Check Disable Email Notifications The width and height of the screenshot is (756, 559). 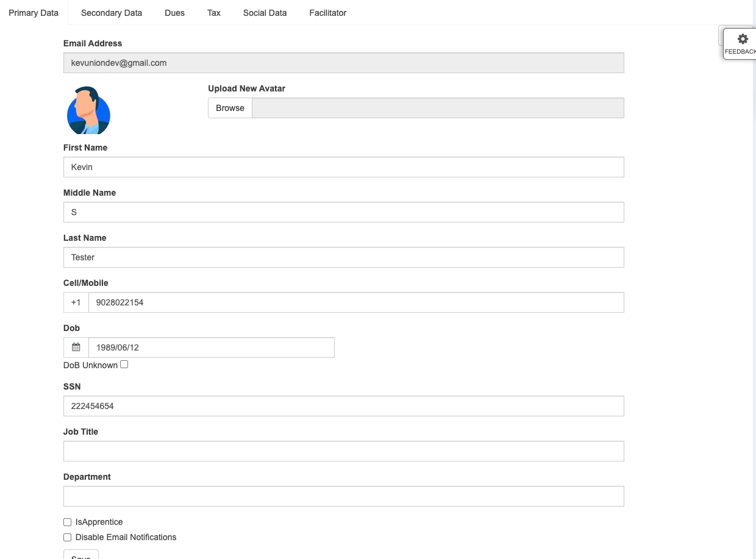click(67, 537)
